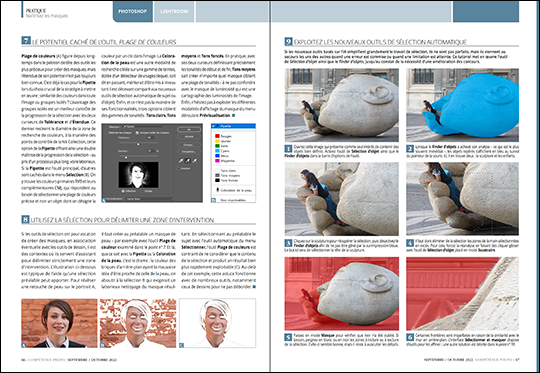The height and width of the screenshot is (373, 540).
Task: Click step 4 close-up with selection outline
Action: click(x=463, y=199)
